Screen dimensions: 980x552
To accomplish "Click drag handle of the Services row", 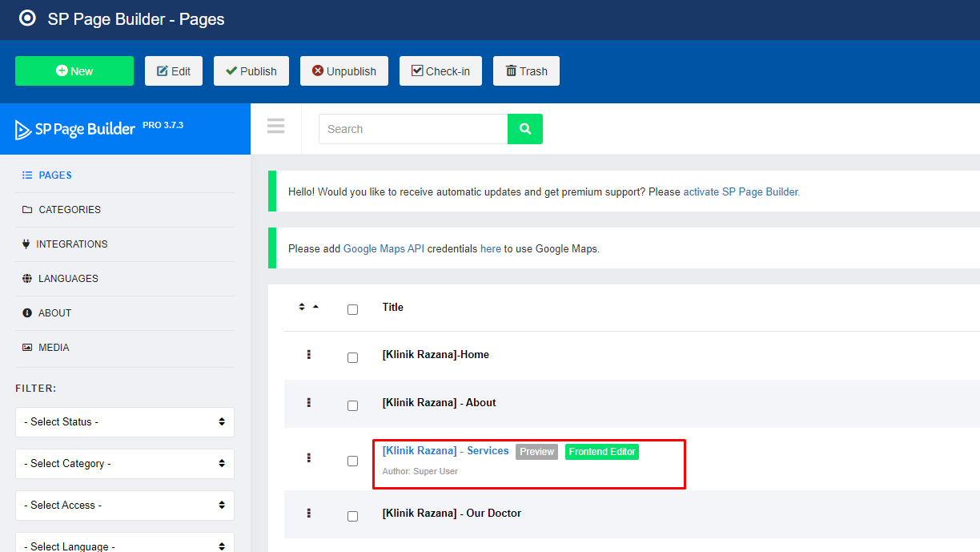I will pos(308,457).
